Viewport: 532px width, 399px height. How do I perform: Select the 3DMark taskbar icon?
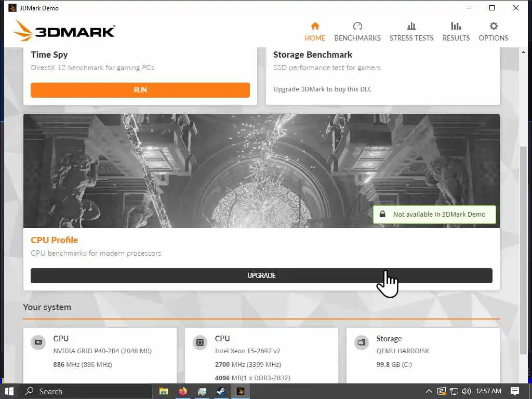tap(241, 391)
